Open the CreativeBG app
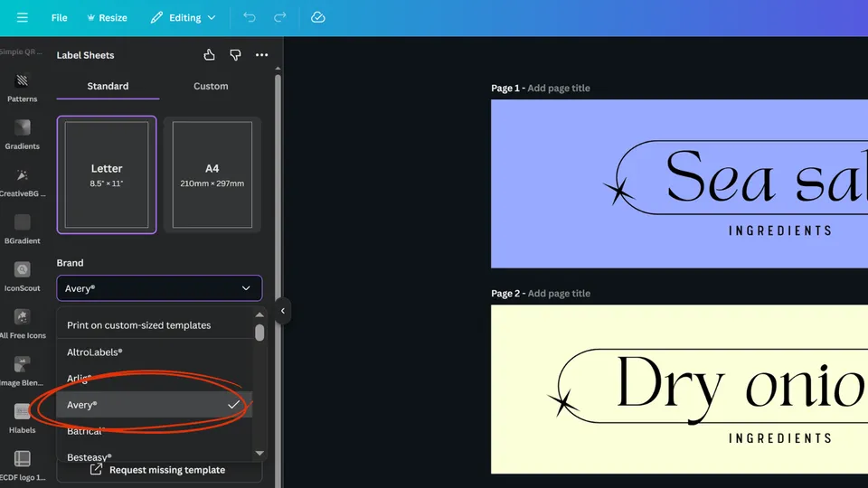This screenshot has width=868, height=488. tap(22, 183)
